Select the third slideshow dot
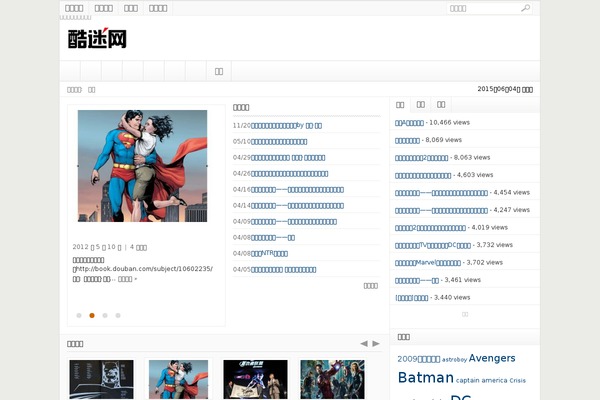Screen dimensions: 600x400 click(105, 315)
